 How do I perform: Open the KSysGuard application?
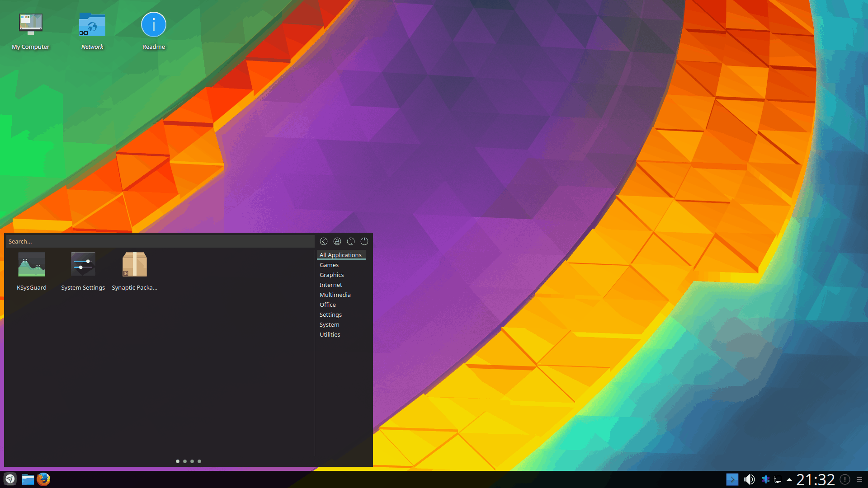pyautogui.click(x=32, y=271)
